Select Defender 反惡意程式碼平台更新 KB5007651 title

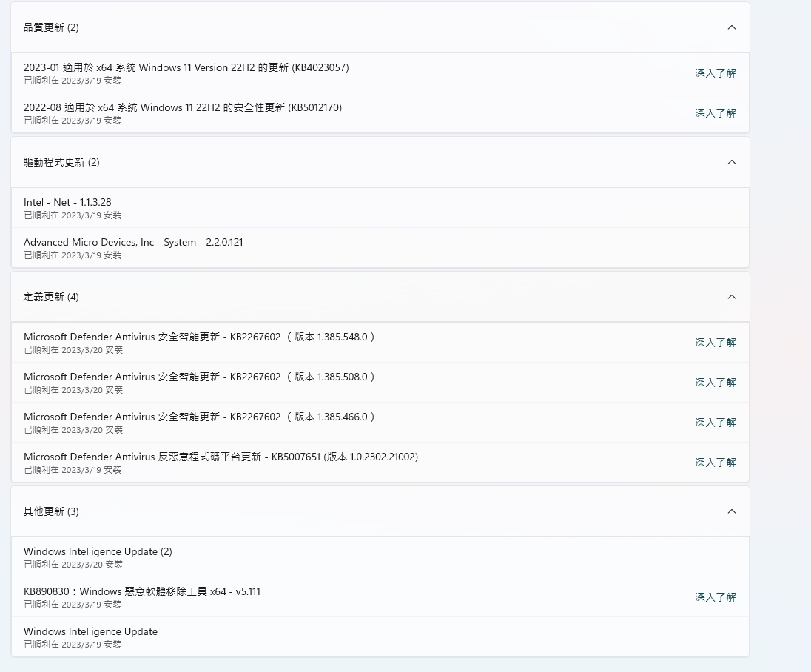point(221,457)
